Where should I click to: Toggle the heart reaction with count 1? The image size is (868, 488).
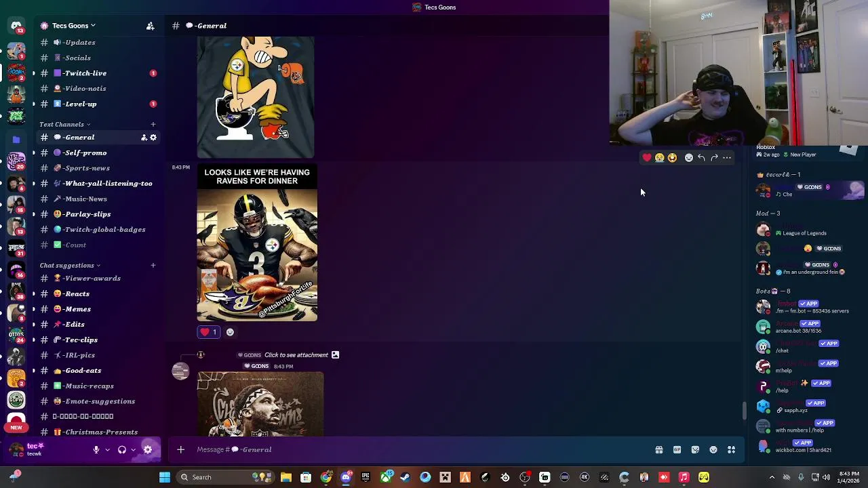(209, 332)
